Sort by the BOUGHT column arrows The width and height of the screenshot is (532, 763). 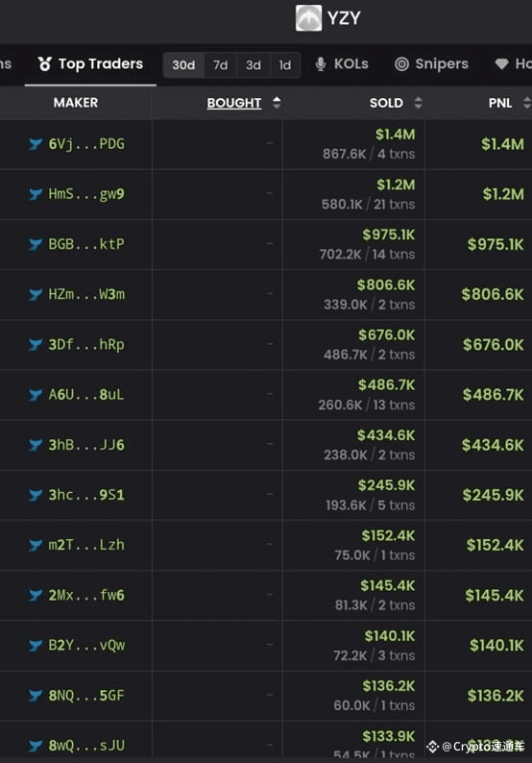click(x=277, y=103)
